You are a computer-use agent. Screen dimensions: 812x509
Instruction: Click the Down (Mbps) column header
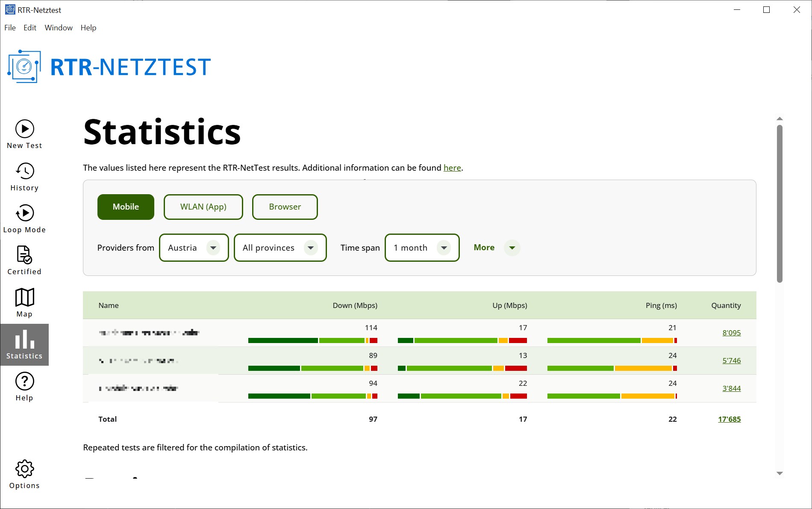(x=355, y=305)
